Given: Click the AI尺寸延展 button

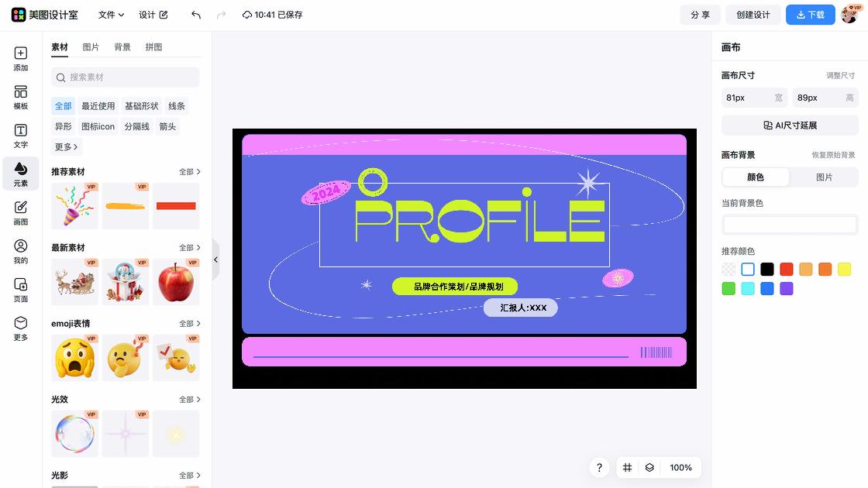Looking at the screenshot, I should pos(790,125).
